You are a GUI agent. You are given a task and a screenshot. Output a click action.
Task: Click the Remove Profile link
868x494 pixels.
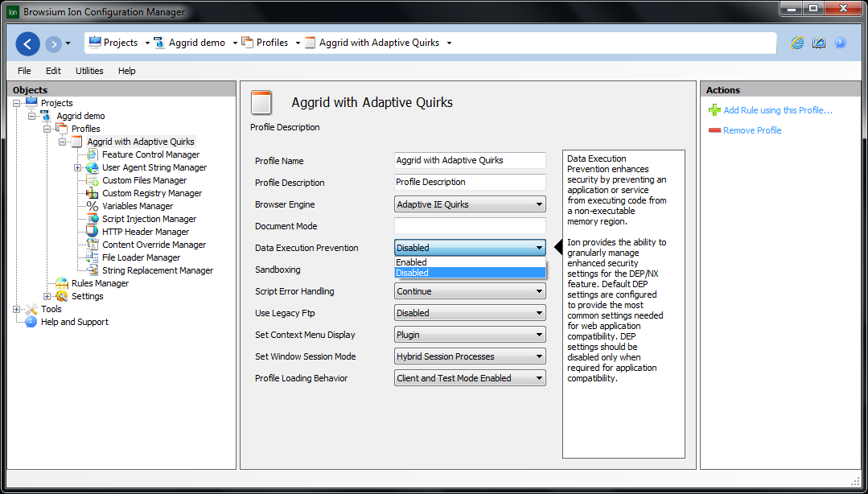pyautogui.click(x=752, y=130)
